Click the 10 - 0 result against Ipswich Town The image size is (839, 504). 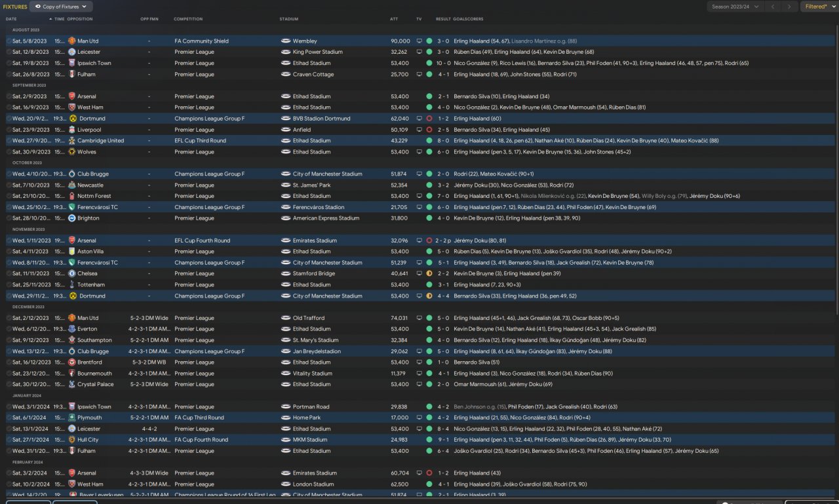(x=444, y=64)
